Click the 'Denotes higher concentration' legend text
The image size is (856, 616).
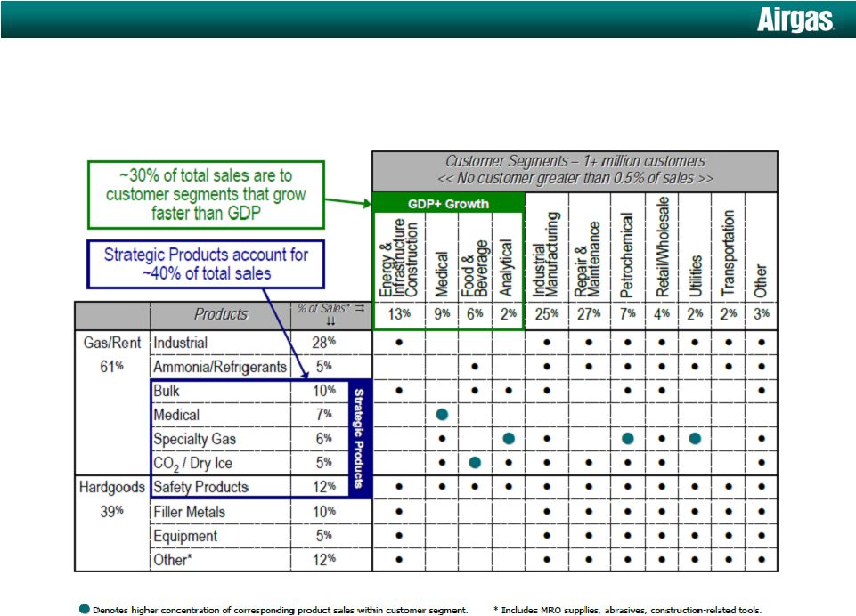point(280,610)
